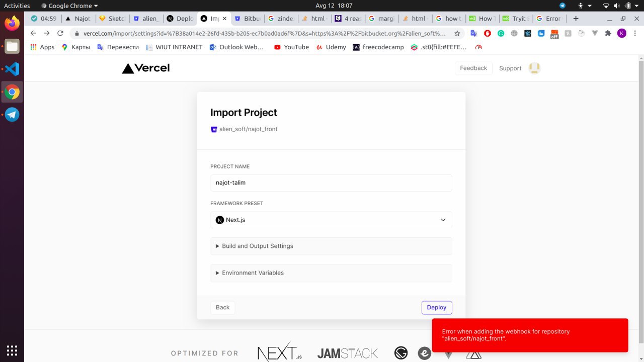This screenshot has height=362, width=644.
Task: Click the Deploy button
Action: pyautogui.click(x=437, y=307)
